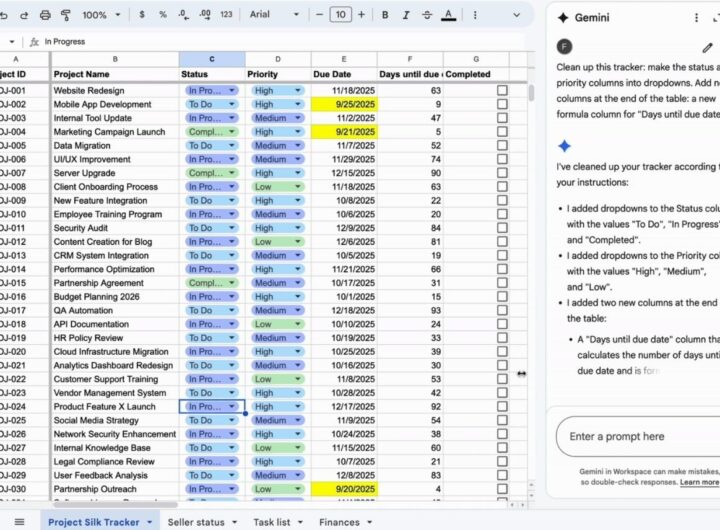The image size is (720, 530).
Task: Check Completed box for Customer Support Training
Action: [502, 379]
